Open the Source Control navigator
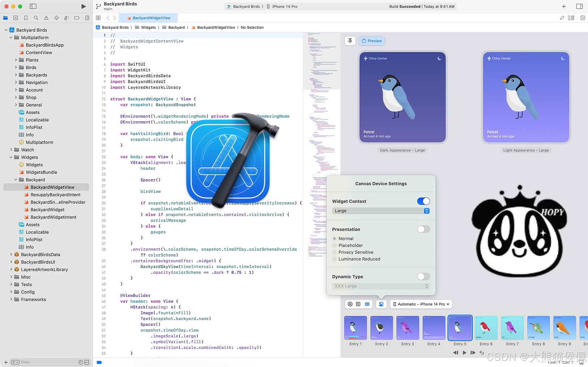Image resolution: width=588 pixels, height=367 pixels. coord(16,18)
